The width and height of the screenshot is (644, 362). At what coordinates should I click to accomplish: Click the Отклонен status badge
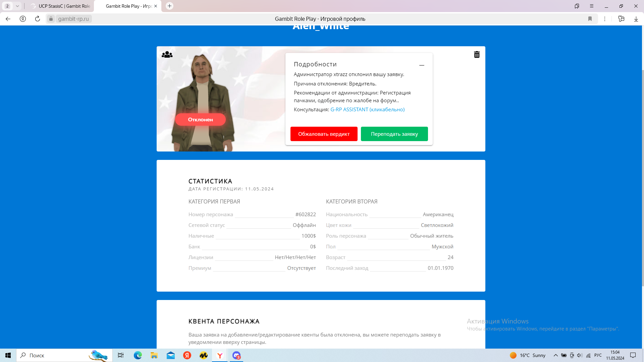[x=200, y=120]
